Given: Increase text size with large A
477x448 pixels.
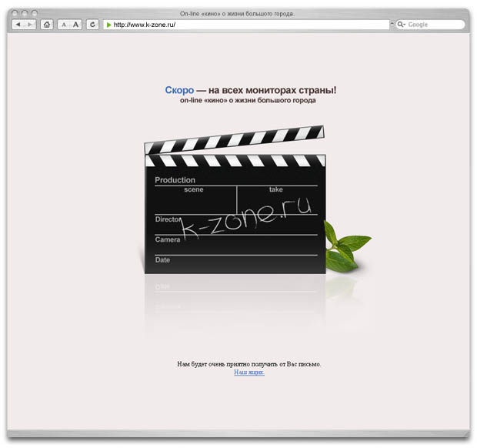Looking at the screenshot, I should pos(75,25).
